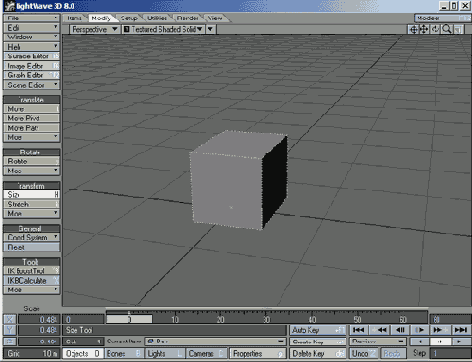Jump to last frame button
The width and height of the screenshot is (472, 362).
pyautogui.click(x=461, y=330)
